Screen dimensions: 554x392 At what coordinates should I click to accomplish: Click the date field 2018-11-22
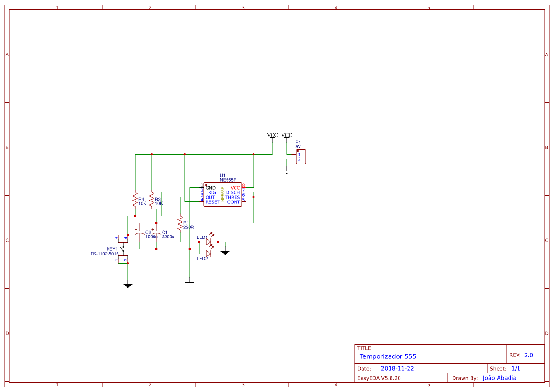397,368
